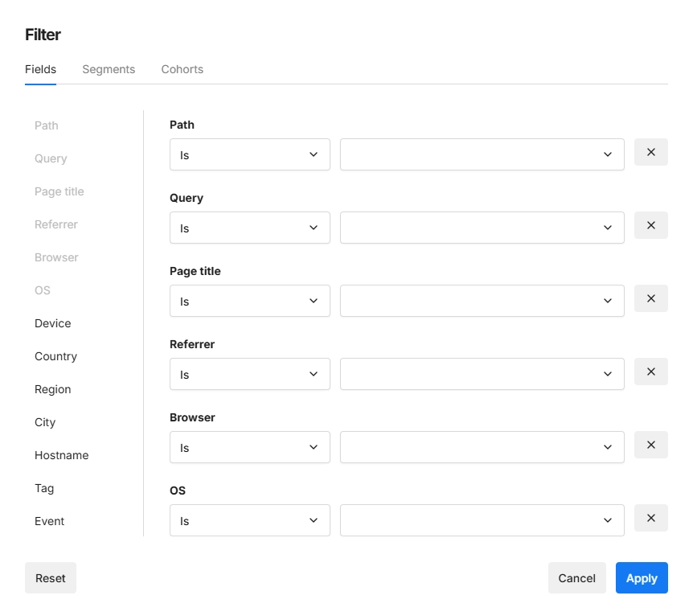This screenshot has height=616, width=693.
Task: Add the Country field from list
Action: click(55, 356)
